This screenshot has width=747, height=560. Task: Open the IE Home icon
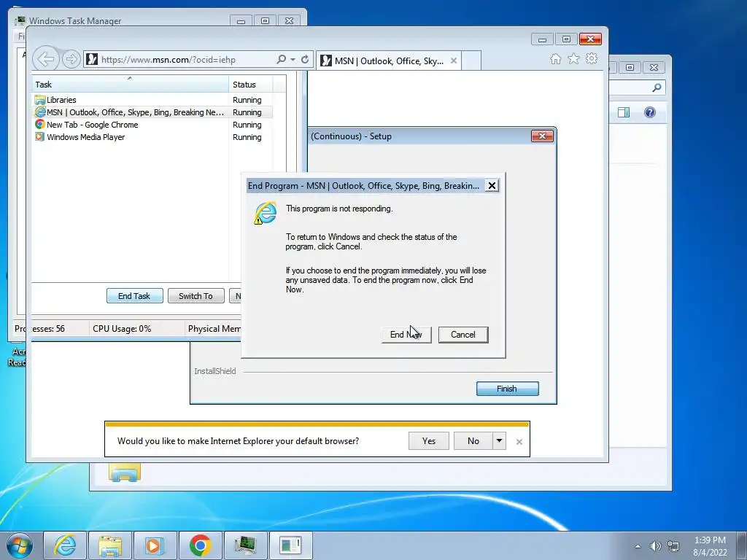(x=555, y=58)
